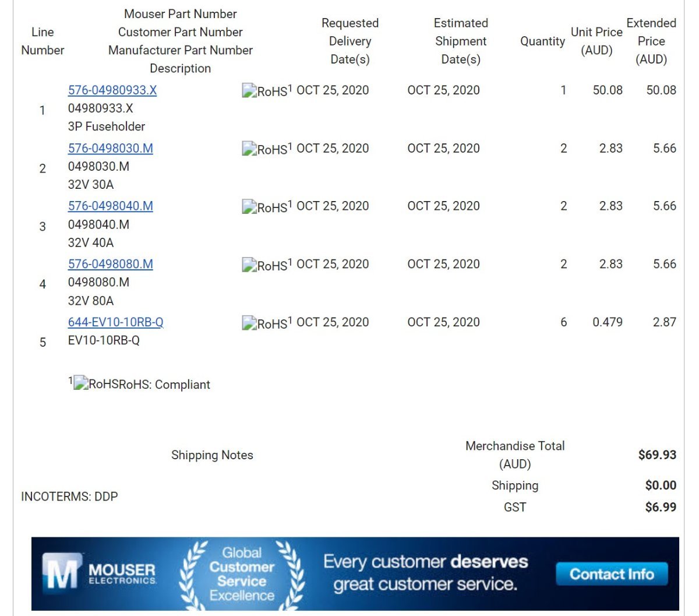Screen dimensions: 699x616
Task: Click the INCOTERMS: DDP text
Action: click(x=69, y=497)
